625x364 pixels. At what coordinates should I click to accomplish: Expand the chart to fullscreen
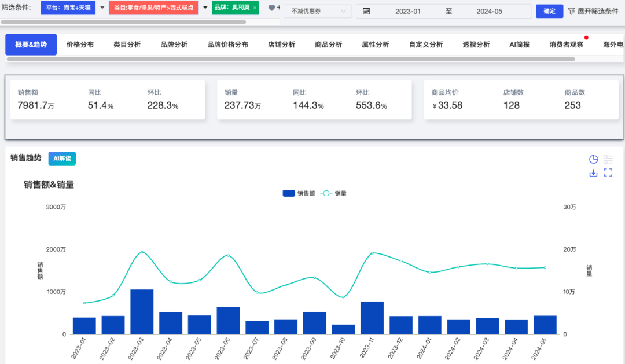tap(608, 172)
